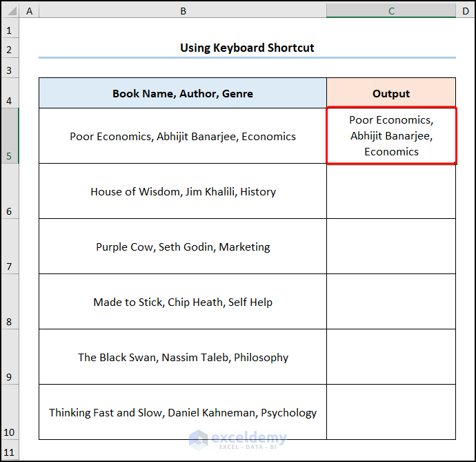Select the 'Output' header cell
Screen dimensions: 476x462
[x=391, y=93]
